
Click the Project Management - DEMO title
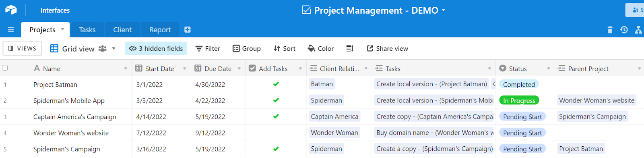pyautogui.click(x=376, y=10)
